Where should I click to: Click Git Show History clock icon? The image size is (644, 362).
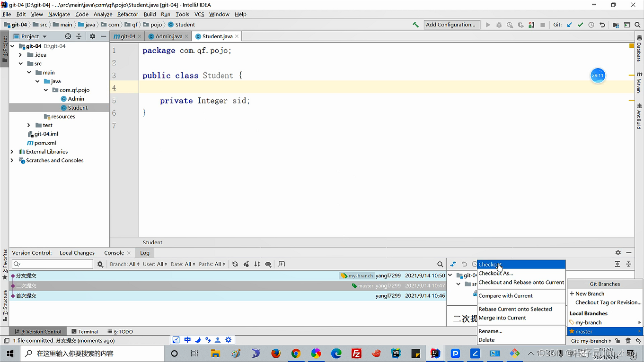591,25
